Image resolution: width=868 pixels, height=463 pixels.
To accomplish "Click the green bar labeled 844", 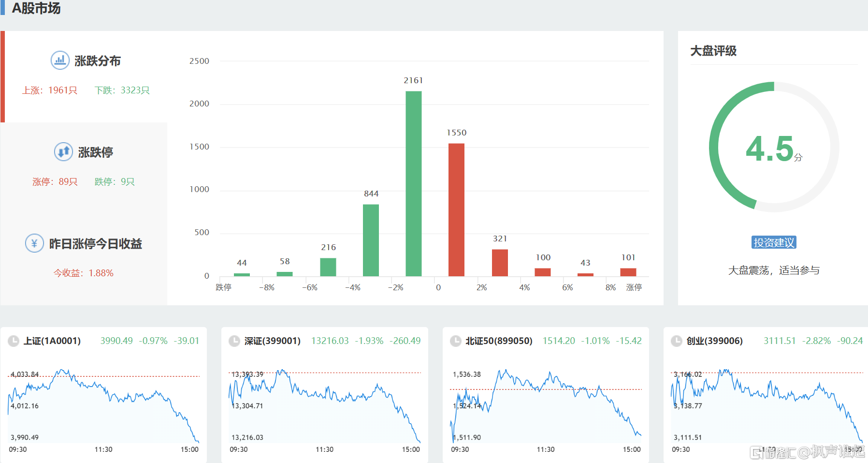I will (371, 240).
